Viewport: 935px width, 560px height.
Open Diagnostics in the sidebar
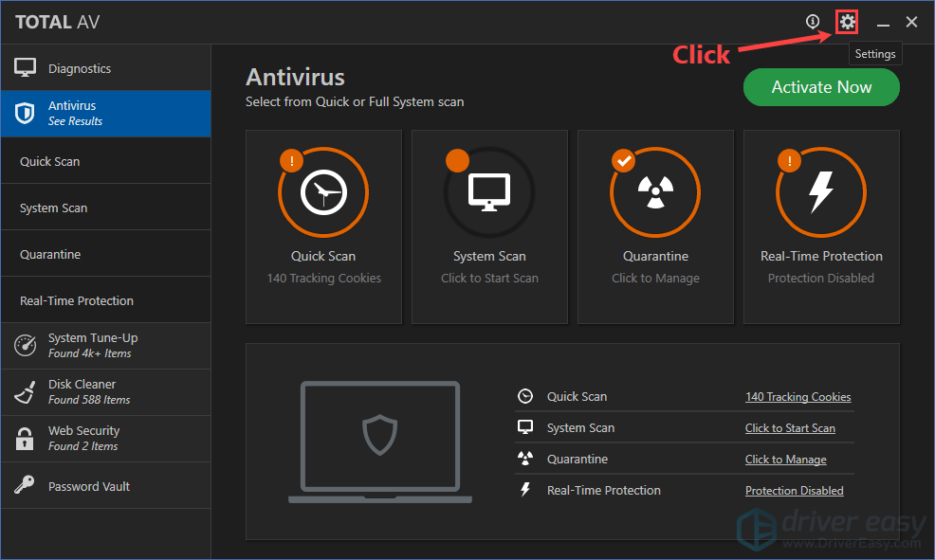80,68
